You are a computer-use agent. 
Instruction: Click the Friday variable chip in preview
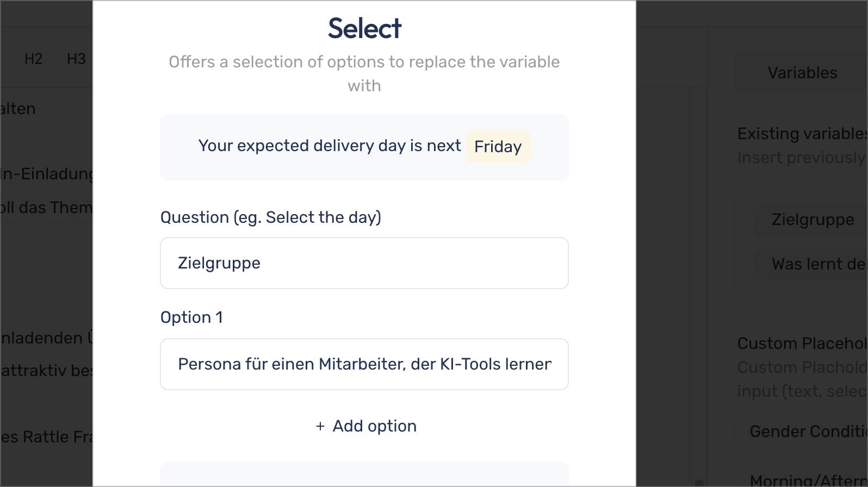[498, 147]
